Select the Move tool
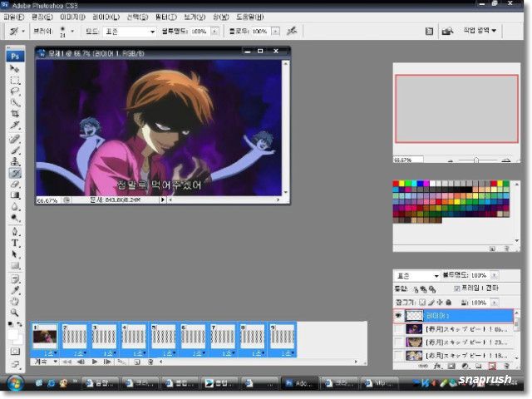 (15, 69)
